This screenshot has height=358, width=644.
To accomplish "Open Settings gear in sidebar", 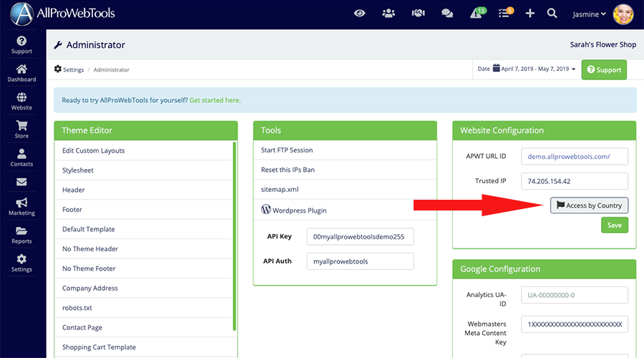I will 21,263.
